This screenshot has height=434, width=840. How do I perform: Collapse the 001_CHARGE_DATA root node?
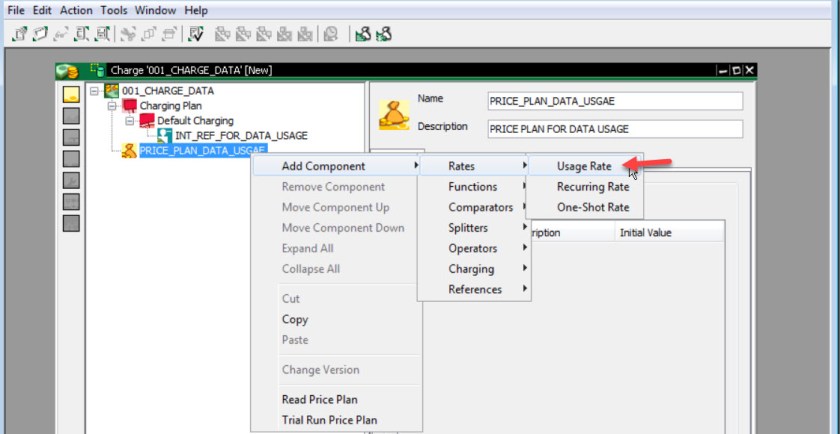click(x=94, y=91)
